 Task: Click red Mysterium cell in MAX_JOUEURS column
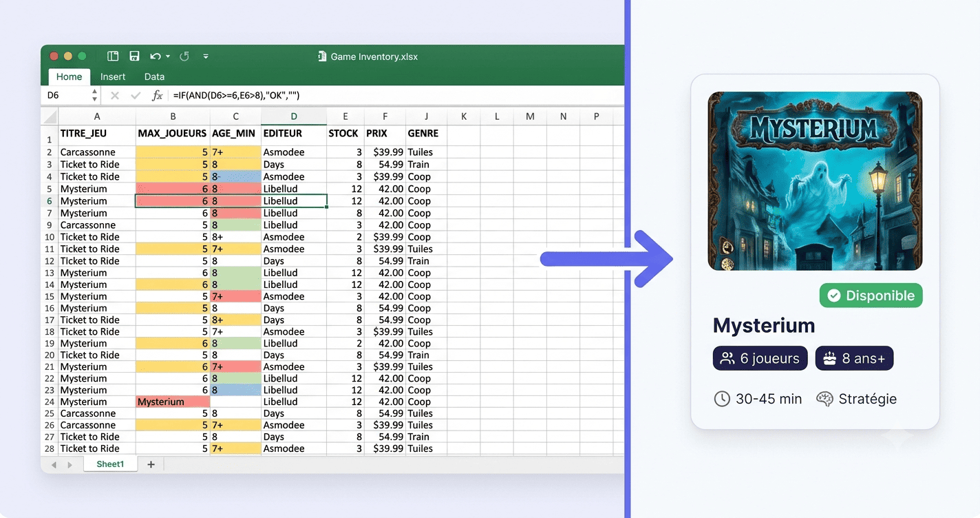(x=173, y=402)
